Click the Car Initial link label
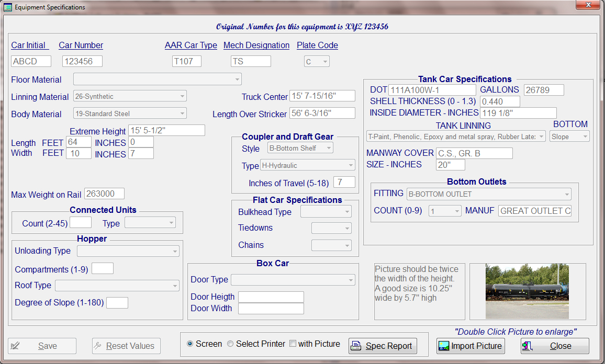The width and height of the screenshot is (605, 364). pyautogui.click(x=30, y=45)
